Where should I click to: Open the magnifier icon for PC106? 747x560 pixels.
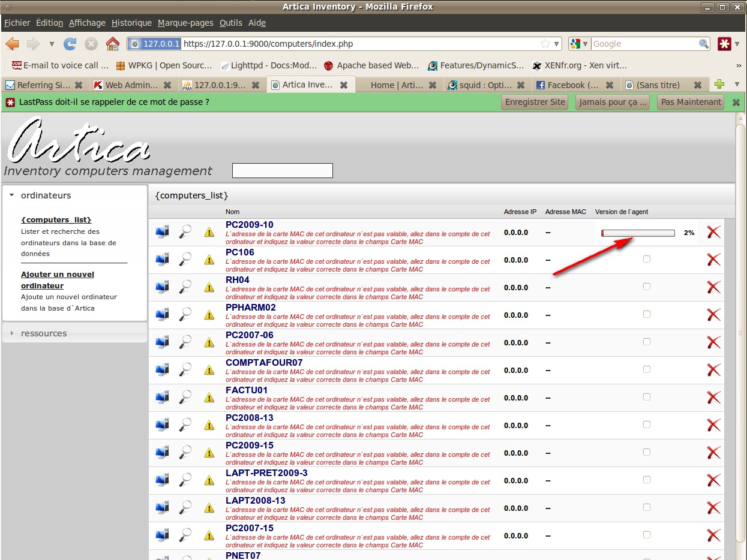[185, 260]
